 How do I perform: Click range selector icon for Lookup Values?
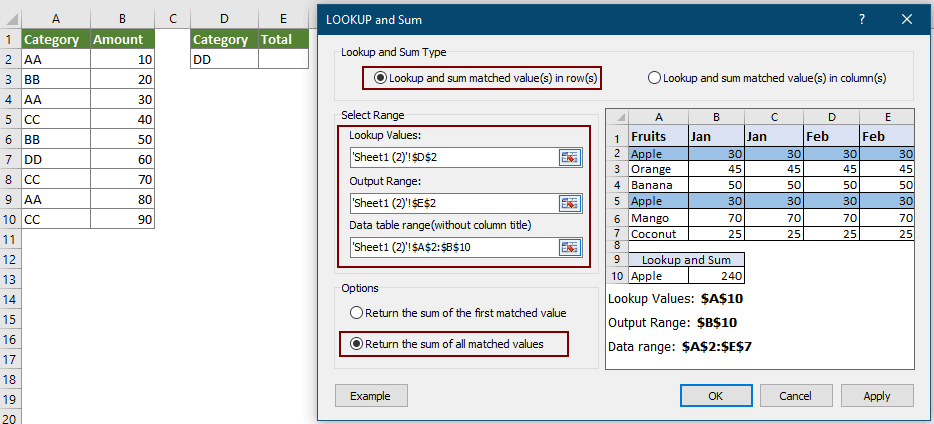pyautogui.click(x=570, y=157)
